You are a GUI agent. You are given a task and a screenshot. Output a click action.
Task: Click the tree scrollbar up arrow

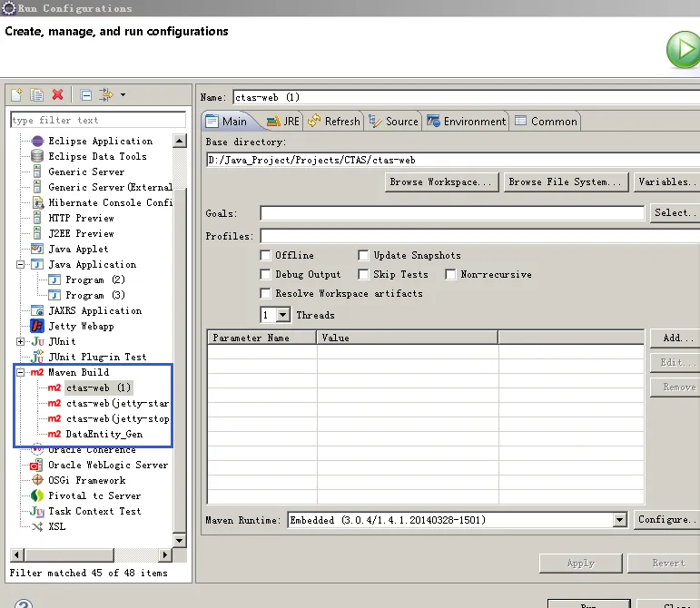[180, 141]
